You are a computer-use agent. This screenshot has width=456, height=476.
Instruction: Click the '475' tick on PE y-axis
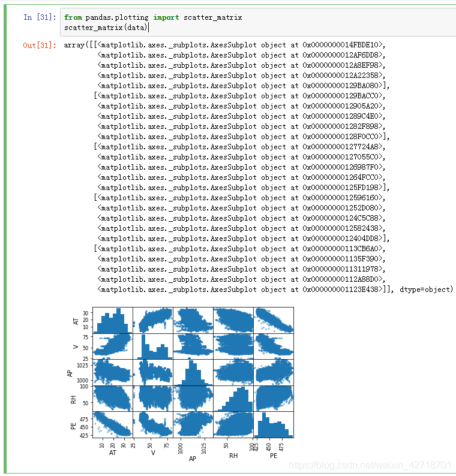click(x=84, y=419)
